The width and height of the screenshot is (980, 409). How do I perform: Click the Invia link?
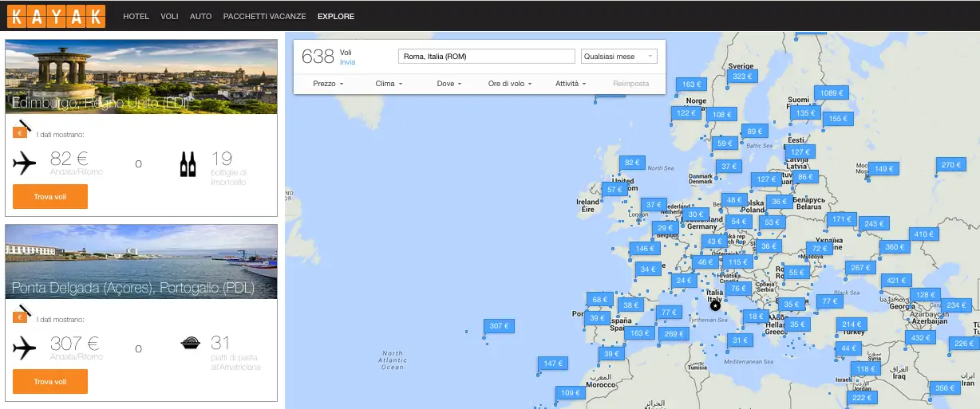coord(347,61)
